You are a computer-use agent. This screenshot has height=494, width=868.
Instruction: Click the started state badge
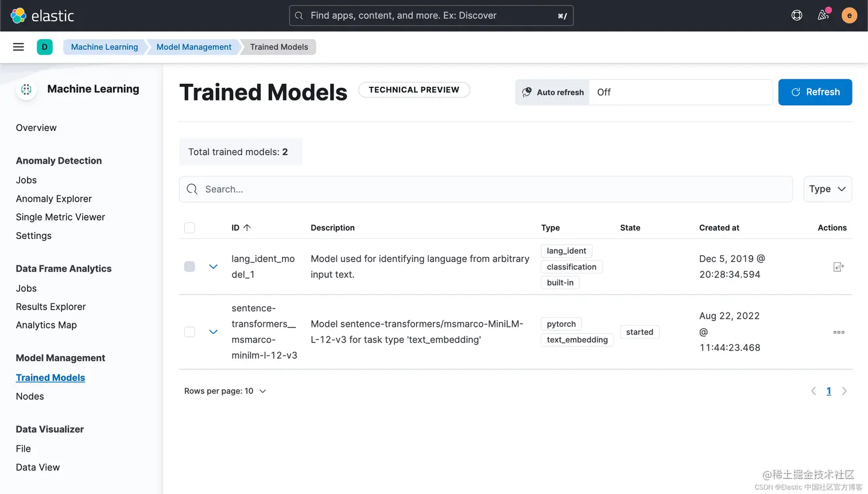[x=640, y=332]
